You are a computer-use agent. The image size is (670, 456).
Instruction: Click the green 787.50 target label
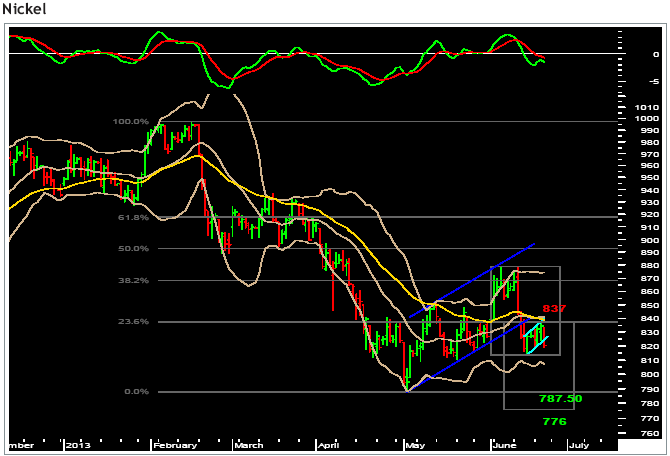561,398
